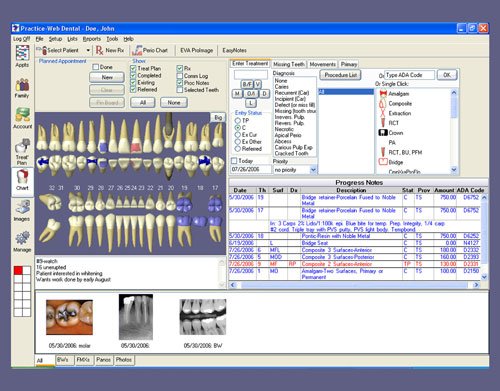Enable the Selected Teeth checkbox
Screen dimensions: 500x391
point(180,90)
